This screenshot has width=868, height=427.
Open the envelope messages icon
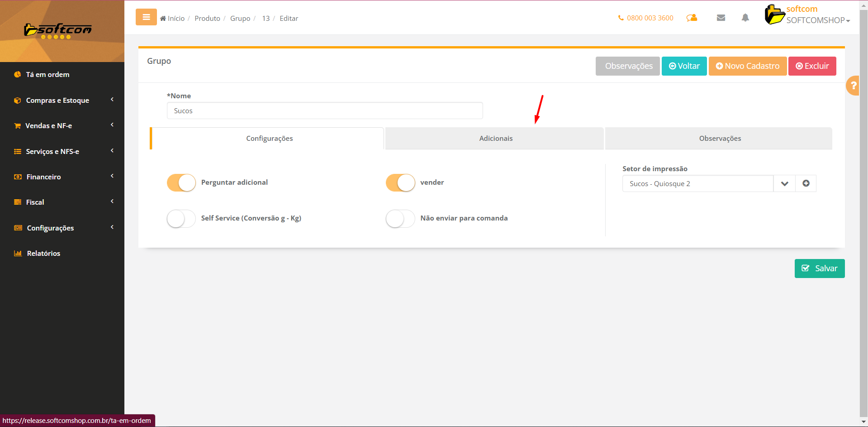(x=721, y=18)
